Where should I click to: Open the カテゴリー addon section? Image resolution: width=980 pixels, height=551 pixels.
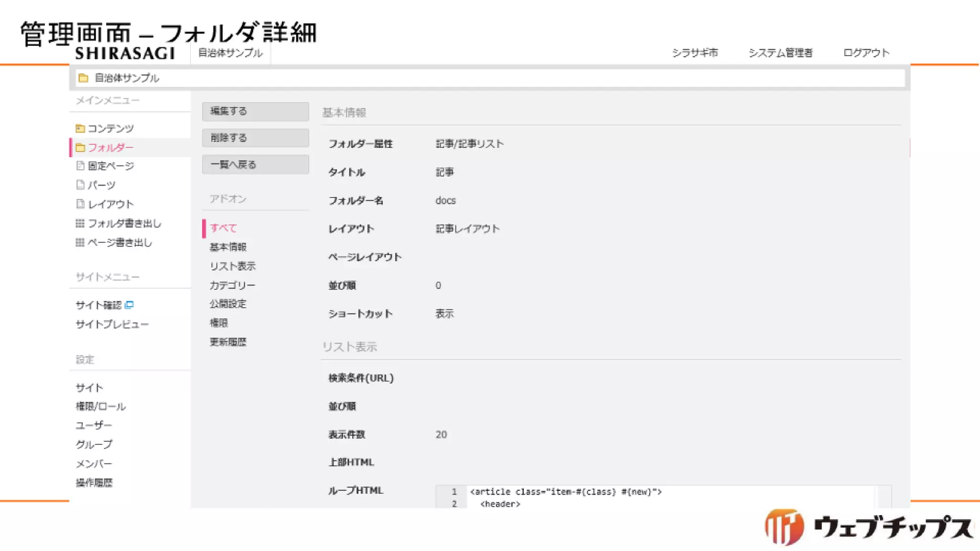[233, 285]
